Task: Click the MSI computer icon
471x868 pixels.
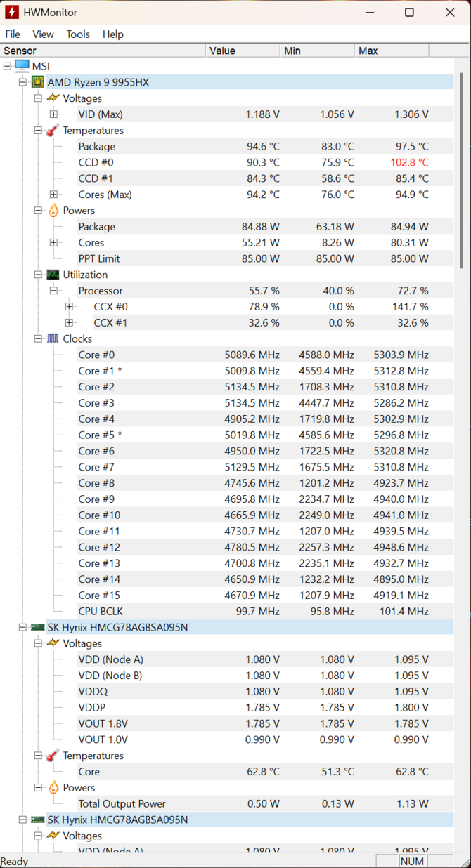Action: (x=22, y=66)
